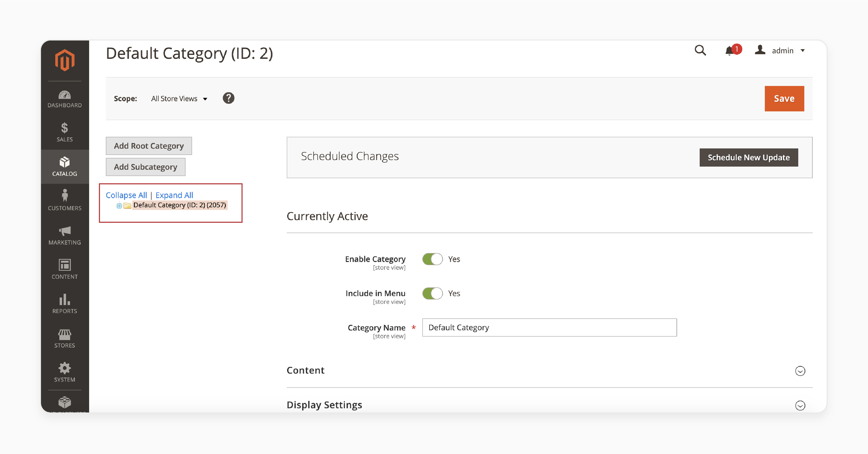Click the Display Settings section heading
This screenshot has width=868, height=454.
coord(324,405)
